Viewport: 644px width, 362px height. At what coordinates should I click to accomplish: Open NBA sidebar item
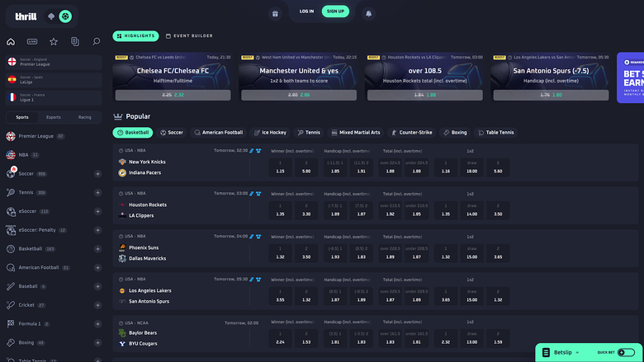(x=23, y=155)
